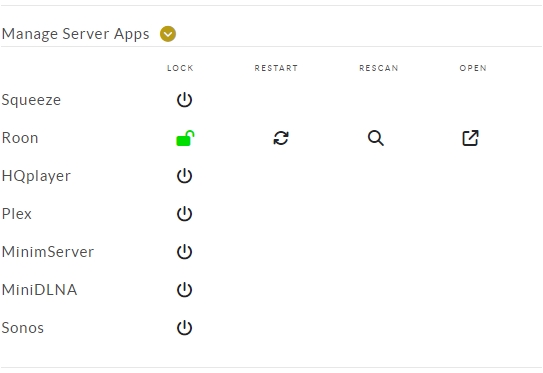Turn on the Plex power icon
This screenshot has width=543, height=373.
coord(184,214)
